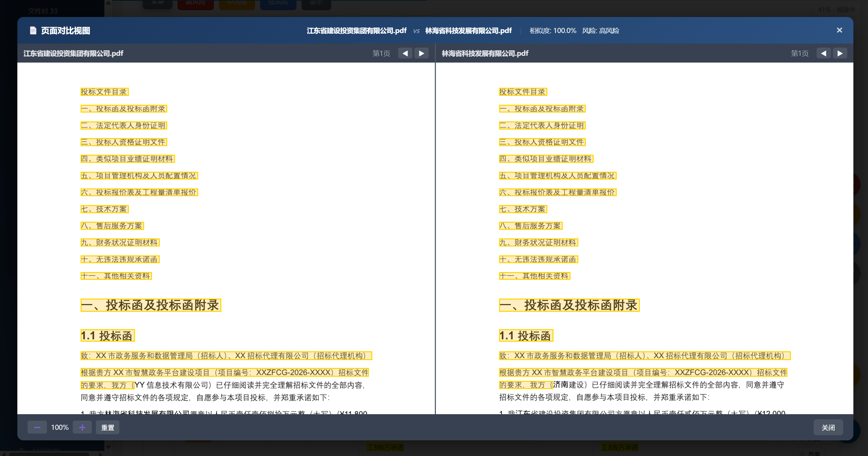Go to previous page of 江东省建设投资集团有限公司.pdf

coord(405,53)
